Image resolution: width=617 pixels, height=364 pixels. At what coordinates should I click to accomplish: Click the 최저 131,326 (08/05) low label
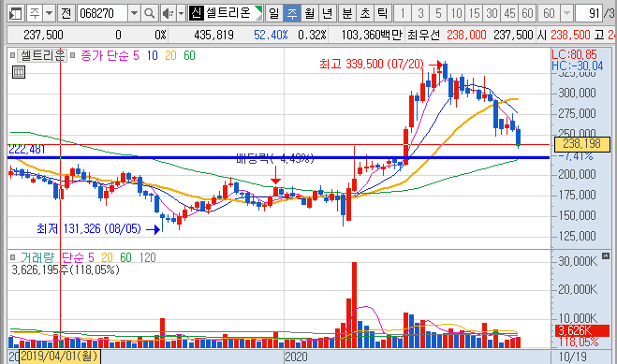(89, 228)
